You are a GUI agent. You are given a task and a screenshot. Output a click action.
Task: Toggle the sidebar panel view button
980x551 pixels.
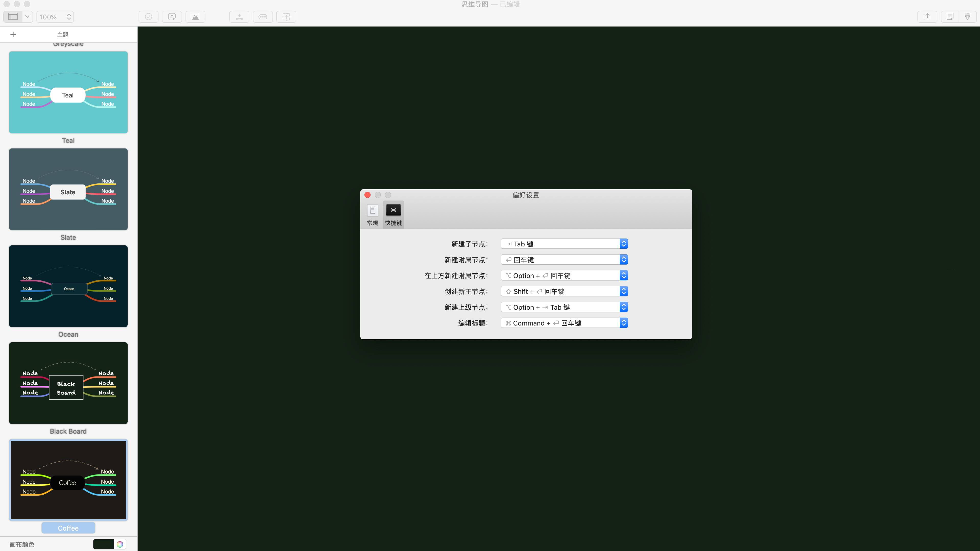click(x=13, y=17)
